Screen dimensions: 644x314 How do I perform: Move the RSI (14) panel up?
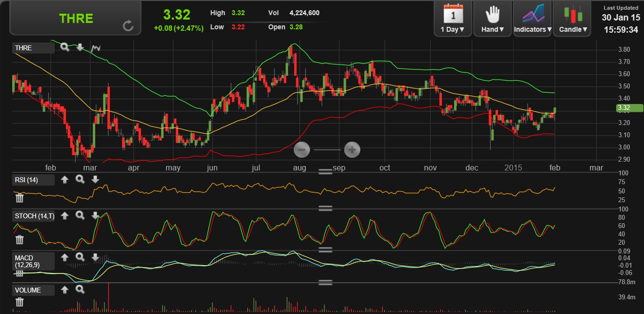click(x=64, y=180)
